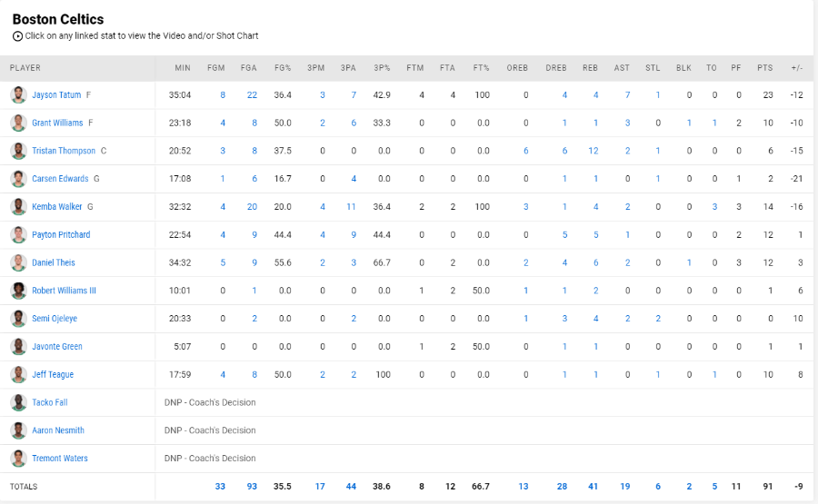Open Kemba Walker's player link
Viewport: 818px width, 504px height.
57,207
